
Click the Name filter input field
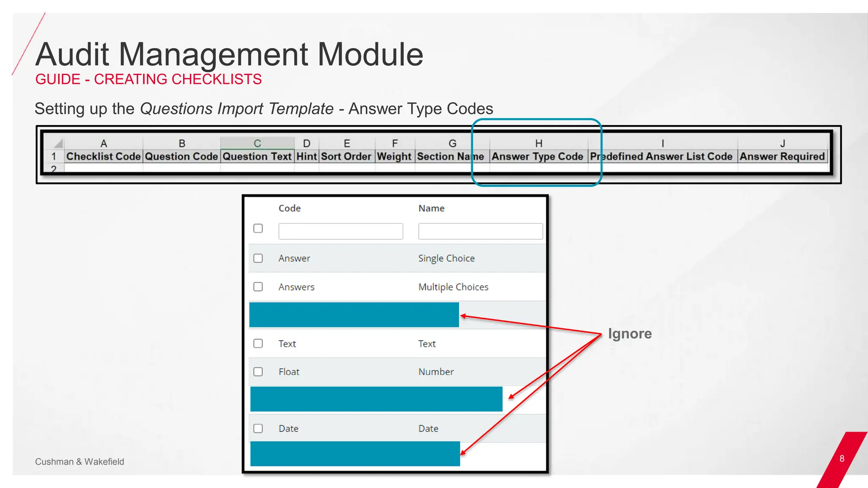click(x=480, y=231)
